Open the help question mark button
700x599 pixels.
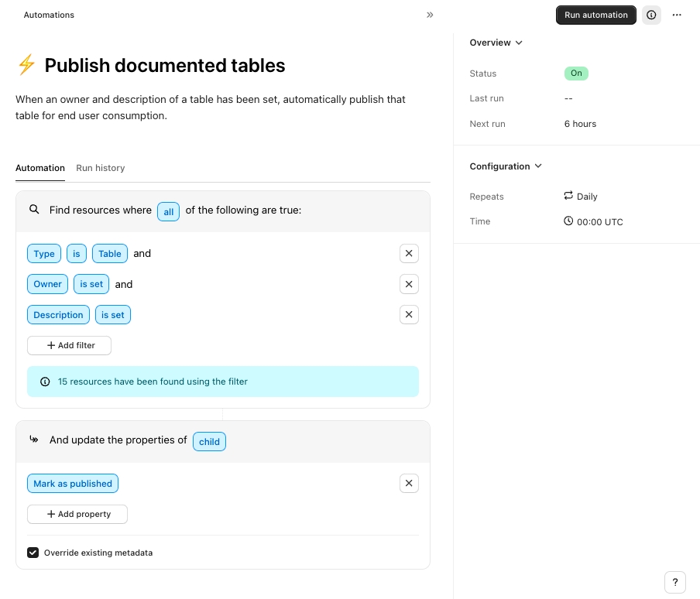tap(675, 582)
